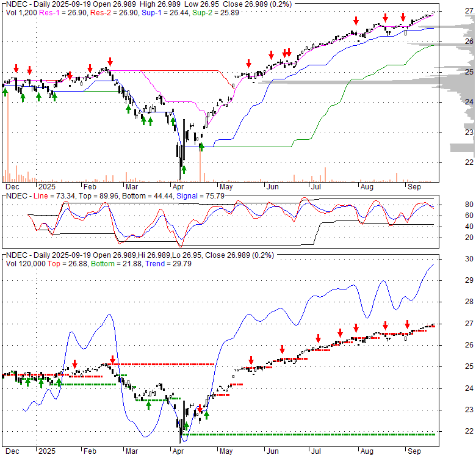
Task: Click the green up arrow under March, bottom chart
Action: [148, 405]
